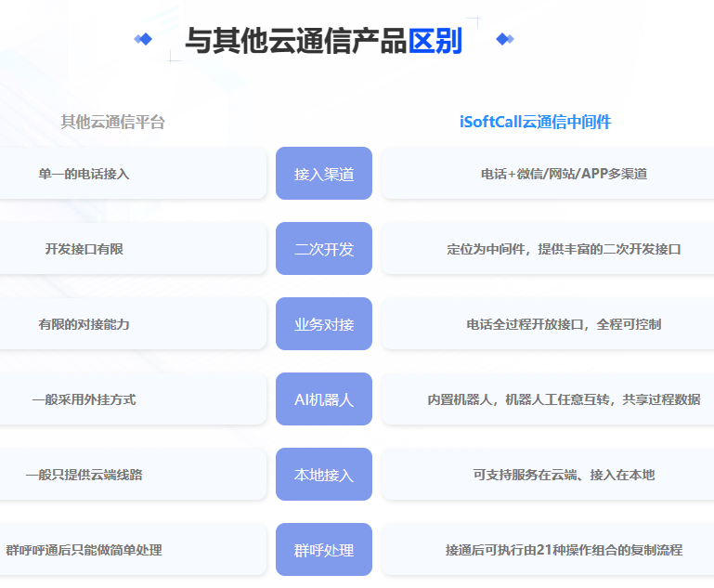
Task: Click the 本地接入 category button
Action: (x=324, y=475)
